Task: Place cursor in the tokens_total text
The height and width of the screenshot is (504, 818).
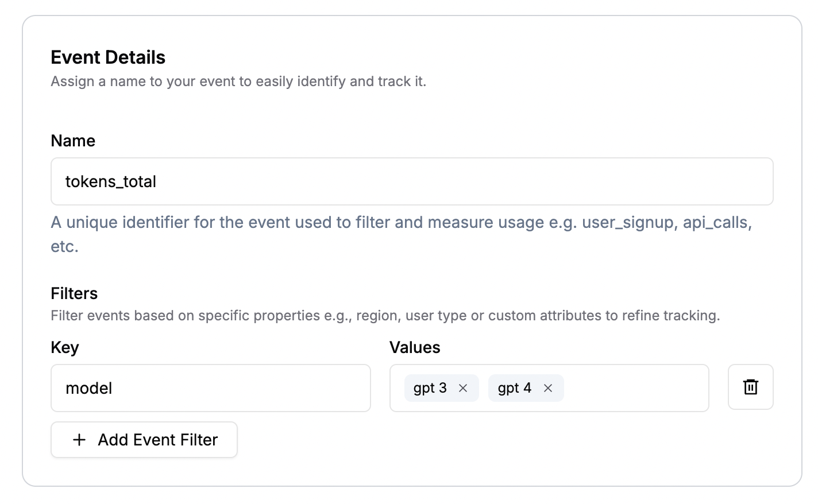Action: [x=111, y=181]
